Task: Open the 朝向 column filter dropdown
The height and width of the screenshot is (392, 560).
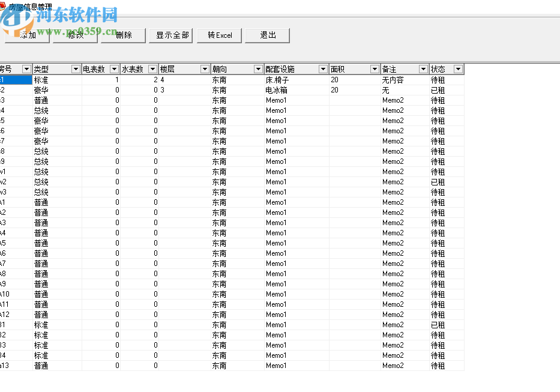Action: tap(258, 69)
